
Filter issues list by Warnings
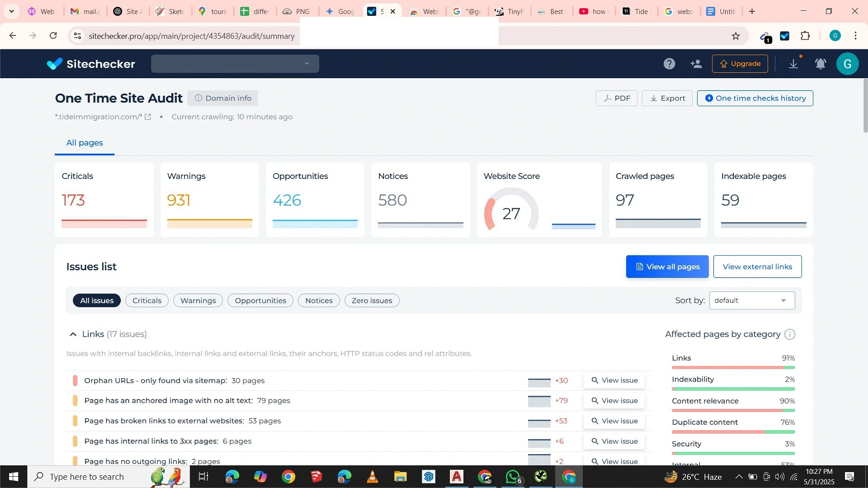[x=198, y=300]
